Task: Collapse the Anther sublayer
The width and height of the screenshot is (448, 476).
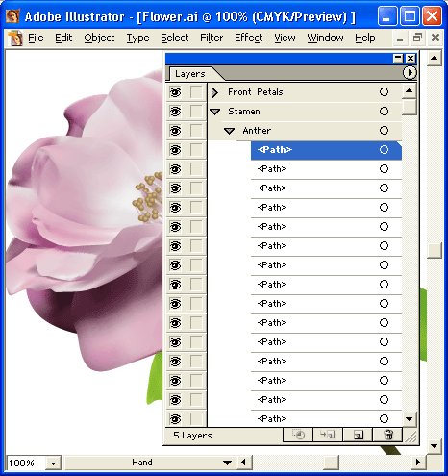Action: click(229, 131)
